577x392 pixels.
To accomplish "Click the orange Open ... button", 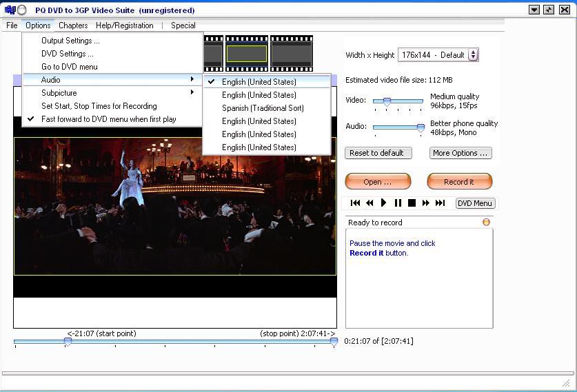I will pos(378,182).
